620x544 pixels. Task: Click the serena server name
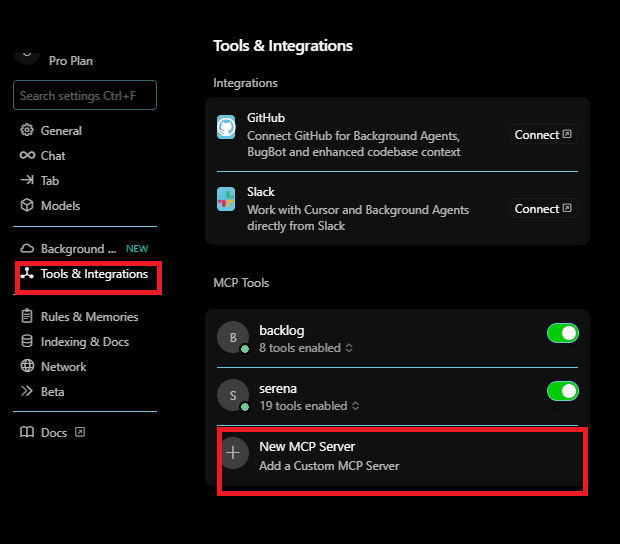[278, 389]
